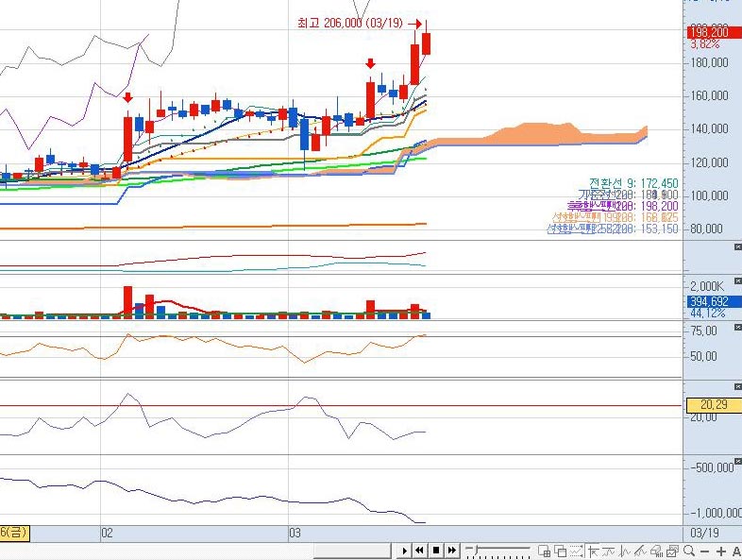The width and height of the screenshot is (742, 560).
Task: Click the purple 198,200 legend line
Action: (x=623, y=206)
